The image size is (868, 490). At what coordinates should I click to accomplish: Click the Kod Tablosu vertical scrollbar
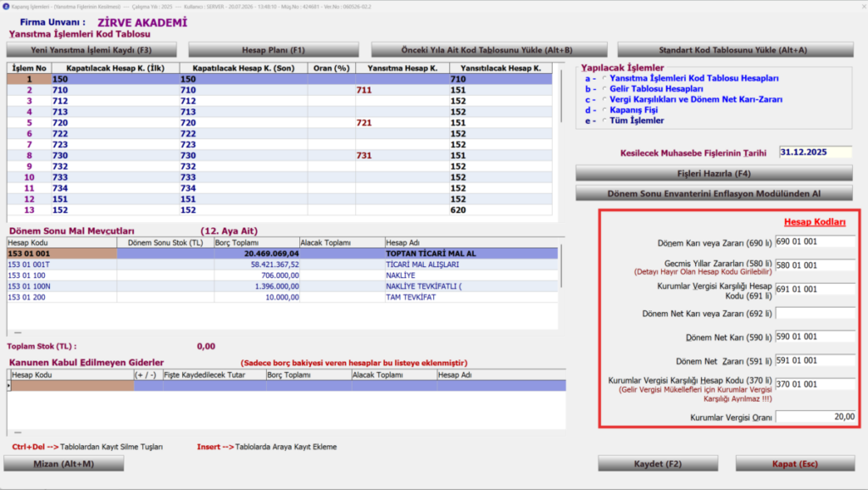(561, 97)
